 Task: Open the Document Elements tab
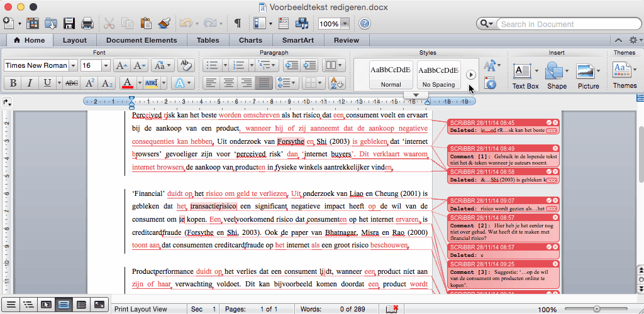[x=142, y=40]
